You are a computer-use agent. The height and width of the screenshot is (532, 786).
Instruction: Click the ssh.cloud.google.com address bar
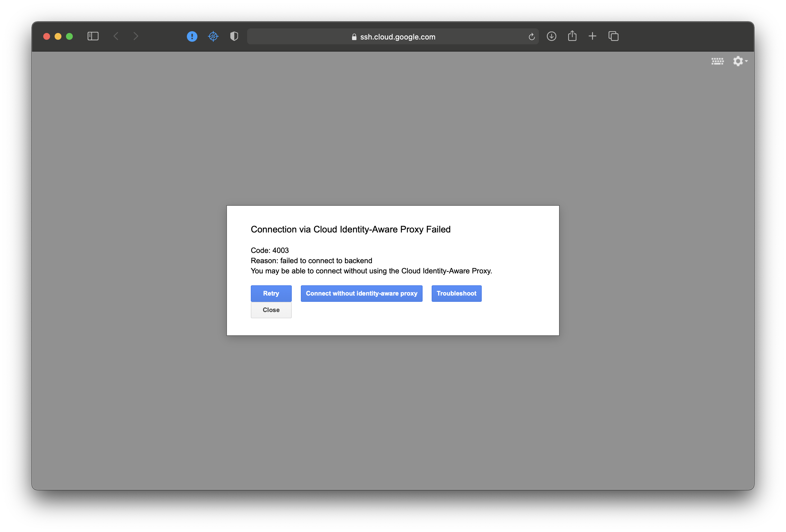(x=397, y=37)
